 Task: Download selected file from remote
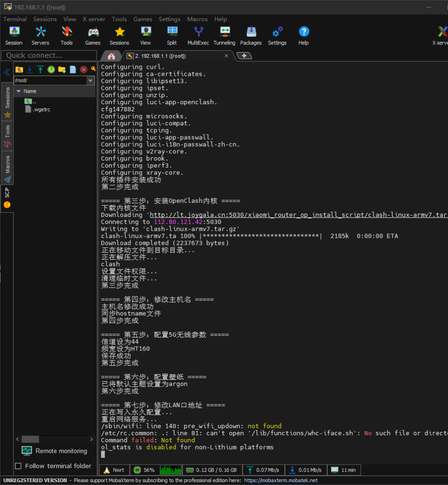tap(30, 70)
